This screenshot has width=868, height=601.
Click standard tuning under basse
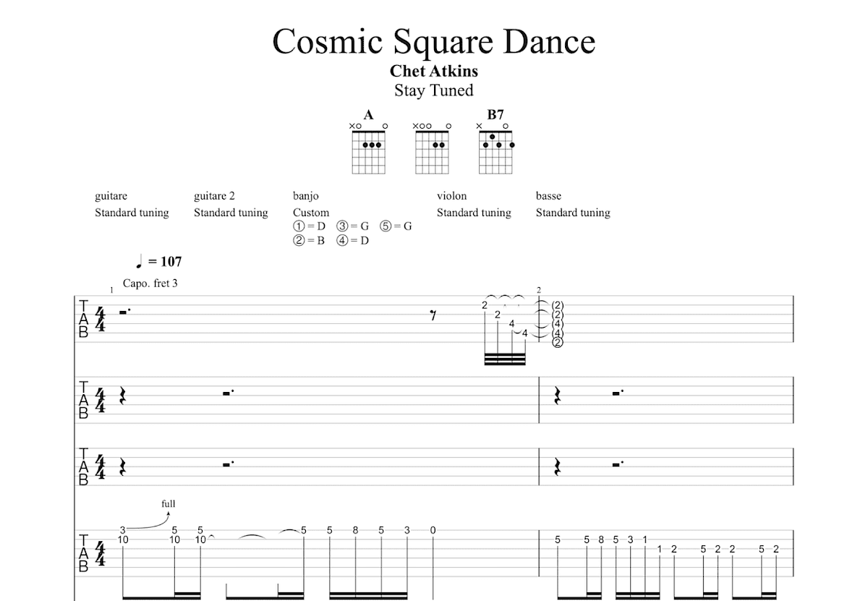573,213
